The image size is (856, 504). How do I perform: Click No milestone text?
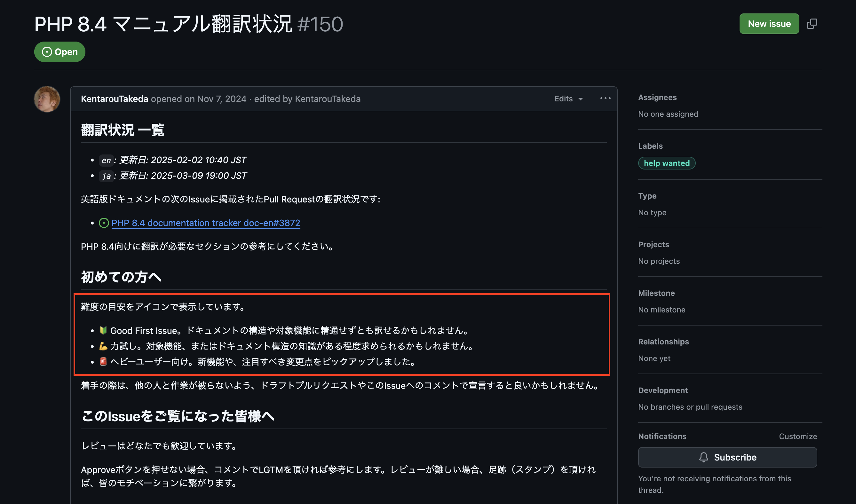tap(662, 310)
